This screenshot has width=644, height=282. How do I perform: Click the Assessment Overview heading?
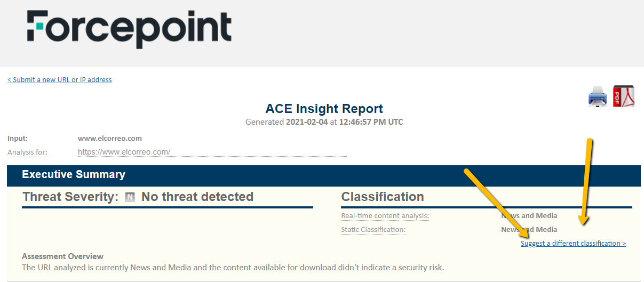click(63, 256)
